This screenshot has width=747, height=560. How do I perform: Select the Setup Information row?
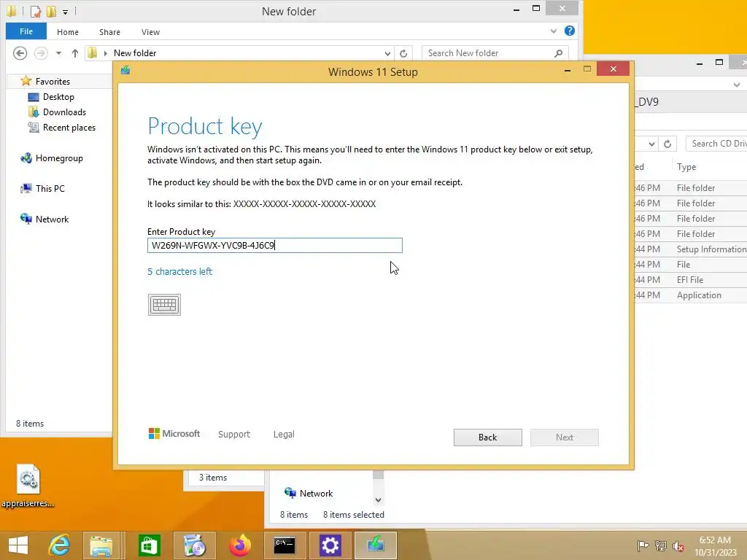point(691,249)
